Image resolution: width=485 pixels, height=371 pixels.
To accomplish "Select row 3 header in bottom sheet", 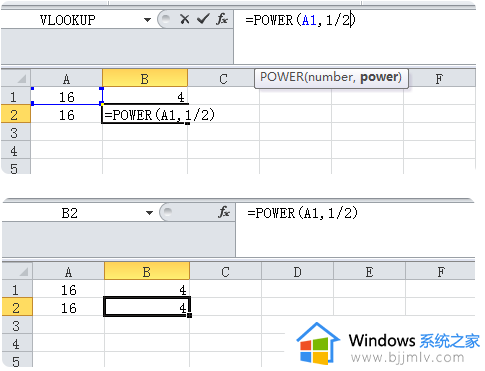I will 16,325.
